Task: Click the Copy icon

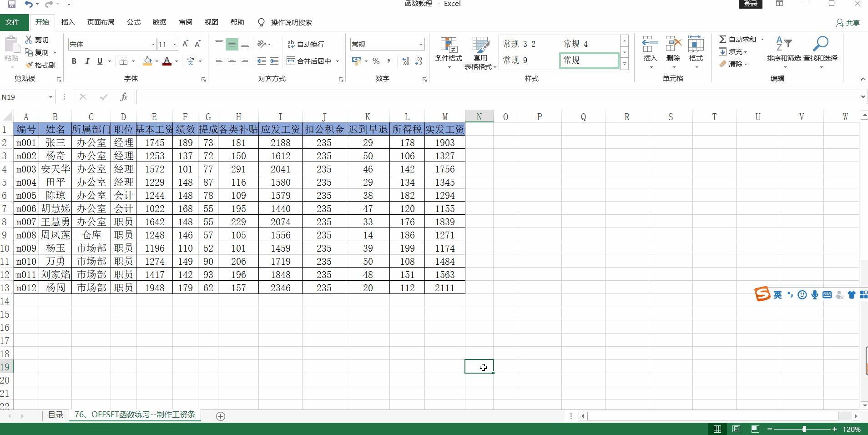Action: coord(29,52)
